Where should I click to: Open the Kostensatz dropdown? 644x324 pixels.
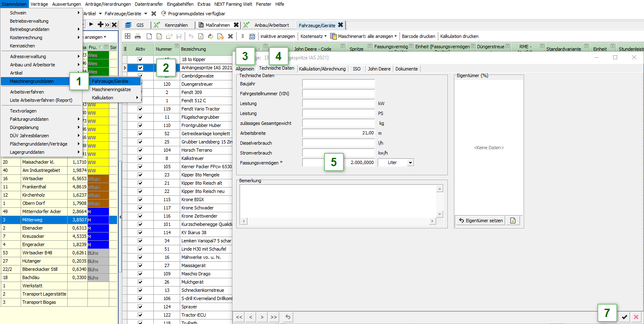click(313, 36)
